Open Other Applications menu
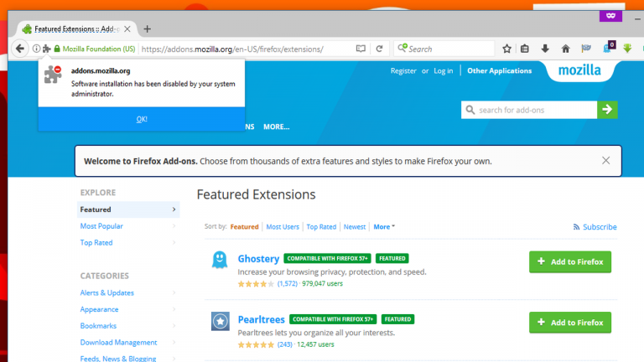The image size is (644, 362). (x=500, y=70)
